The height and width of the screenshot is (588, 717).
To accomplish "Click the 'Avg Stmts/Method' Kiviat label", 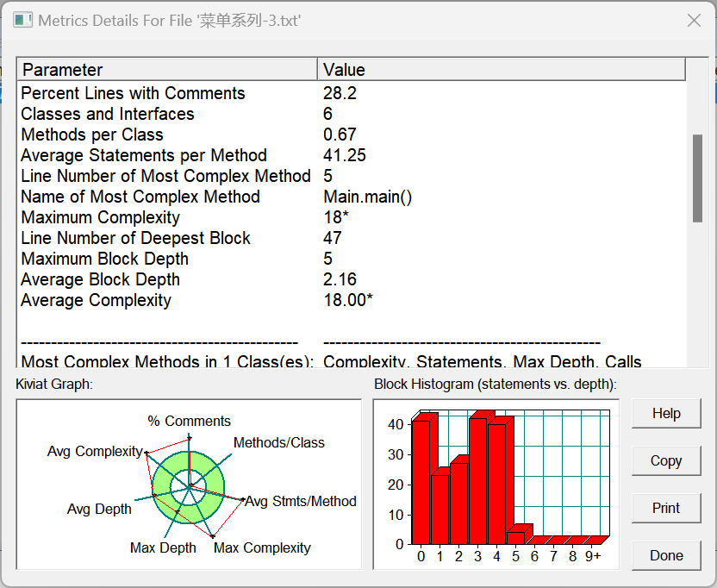I will pos(301,501).
